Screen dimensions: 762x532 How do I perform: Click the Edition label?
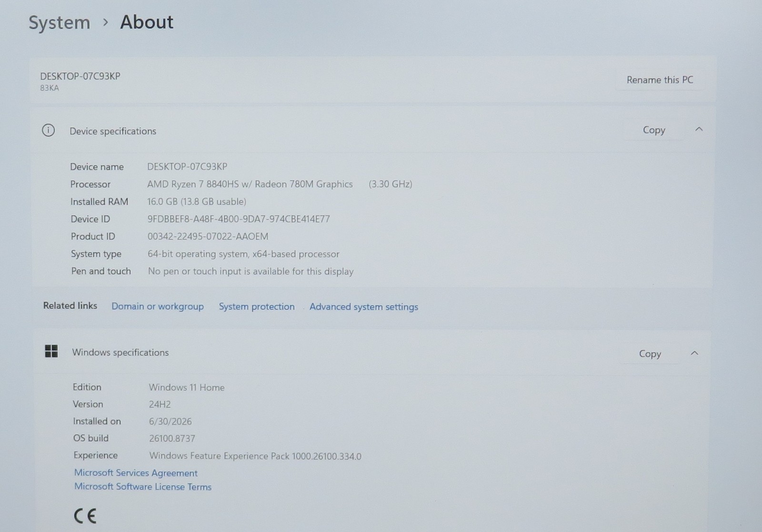coord(87,387)
